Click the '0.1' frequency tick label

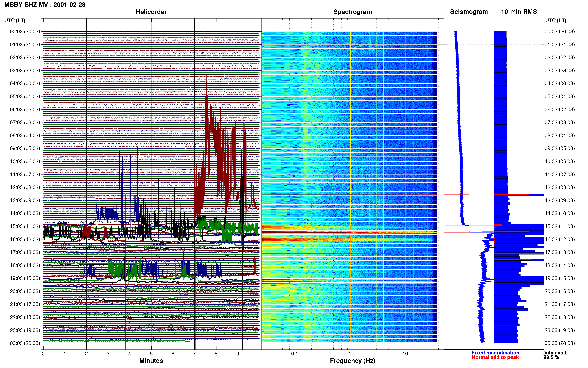295,354
